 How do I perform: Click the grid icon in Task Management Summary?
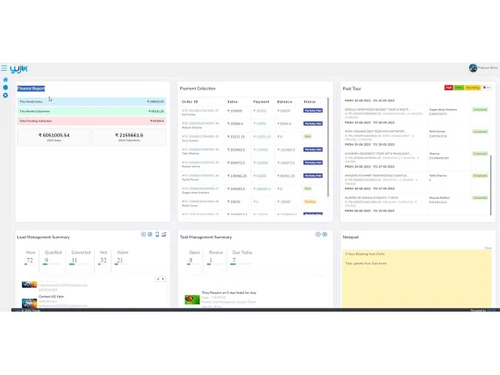(x=325, y=234)
